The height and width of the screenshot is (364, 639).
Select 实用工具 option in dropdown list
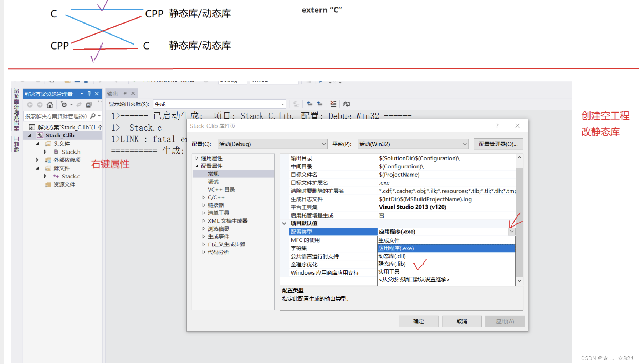point(446,272)
